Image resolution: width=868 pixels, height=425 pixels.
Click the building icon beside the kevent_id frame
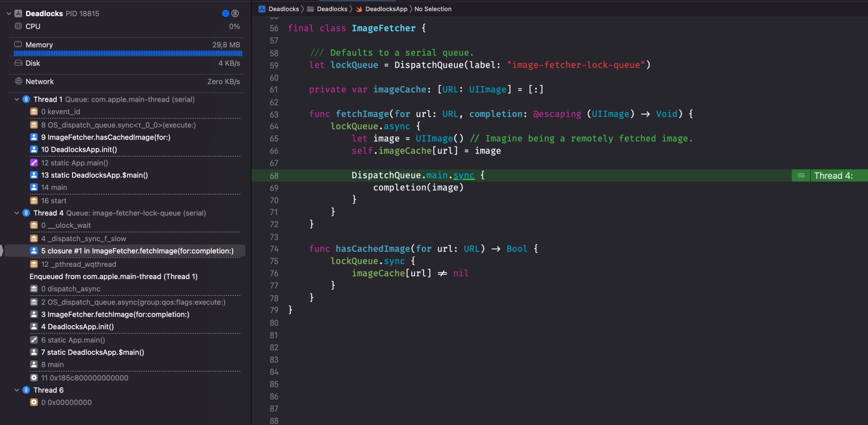(34, 112)
